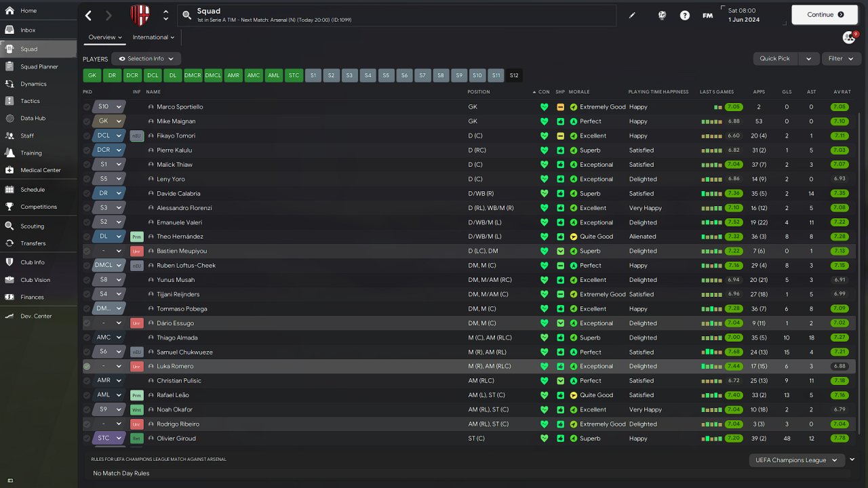868x488 pixels.
Task: Open the help question mark icon
Action: pyautogui.click(x=685, y=15)
